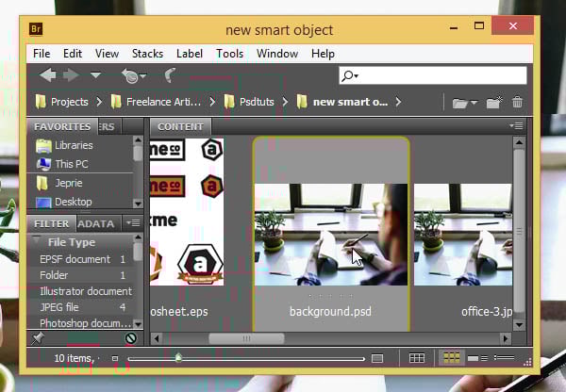Select the office-3.jpg thumbnail

pos(463,235)
